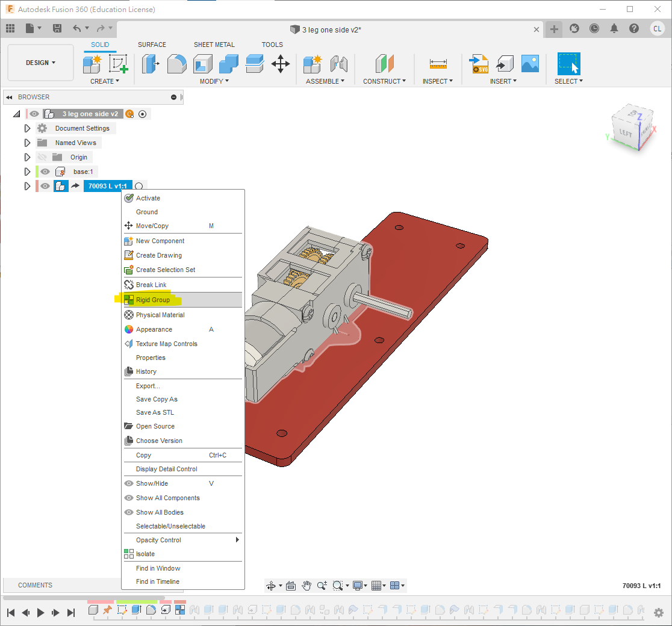Click the Notifications bell icon
This screenshot has height=626, width=672.
pos(614,28)
